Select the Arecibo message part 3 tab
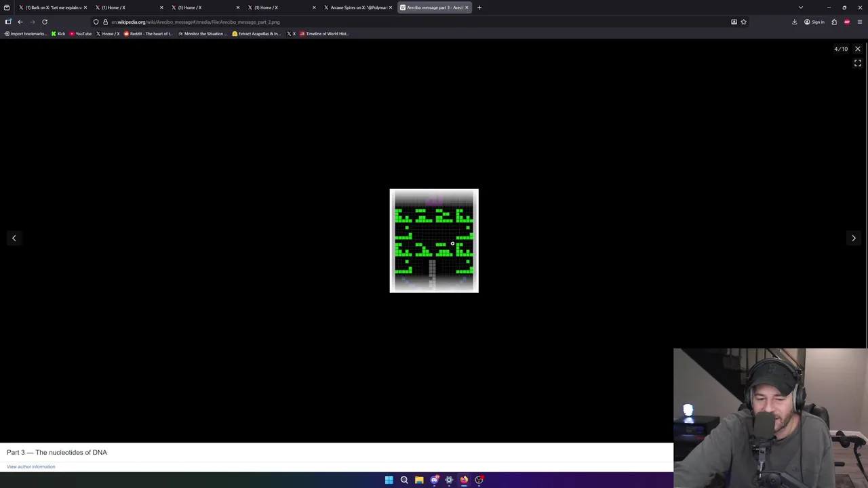This screenshot has width=868, height=488. (x=433, y=7)
